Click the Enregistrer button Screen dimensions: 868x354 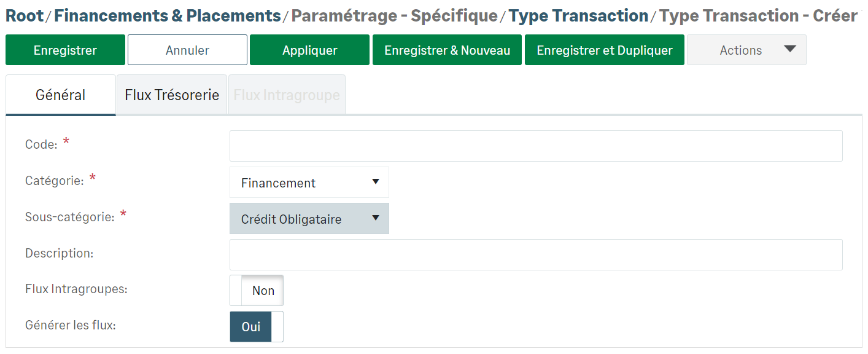pyautogui.click(x=65, y=50)
